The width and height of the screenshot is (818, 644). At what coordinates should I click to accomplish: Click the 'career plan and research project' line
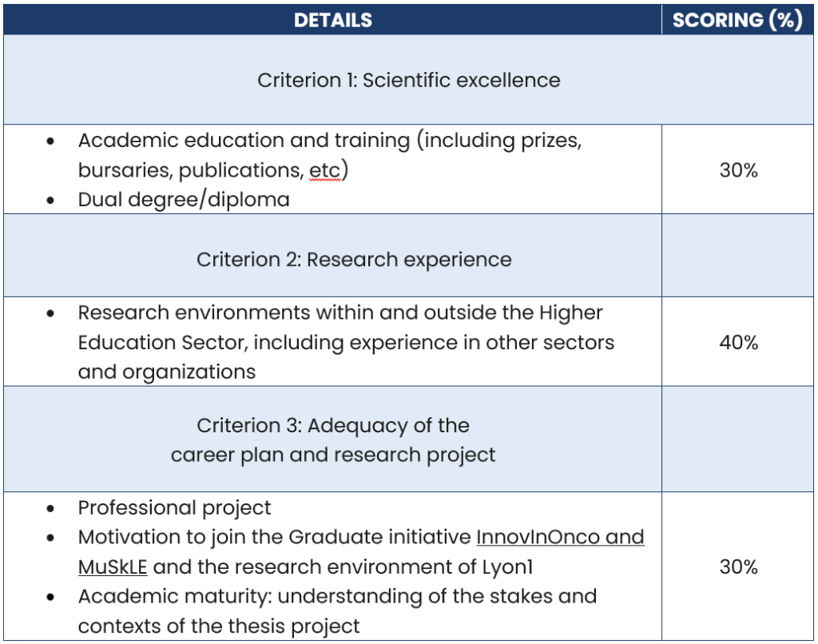pos(333,455)
